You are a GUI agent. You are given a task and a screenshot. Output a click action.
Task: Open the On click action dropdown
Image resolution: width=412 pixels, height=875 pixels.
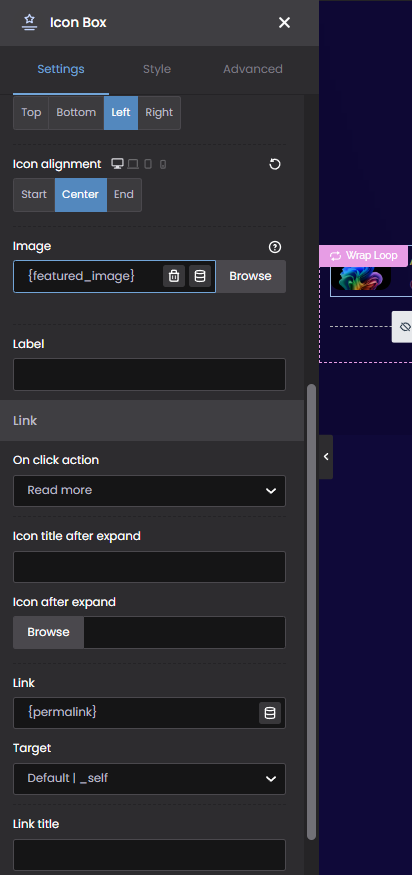(149, 491)
